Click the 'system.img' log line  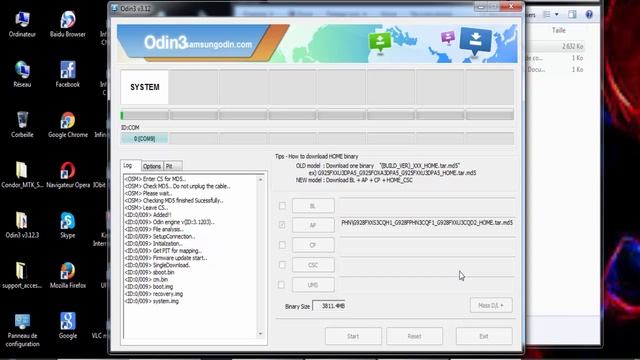pyautogui.click(x=152, y=301)
